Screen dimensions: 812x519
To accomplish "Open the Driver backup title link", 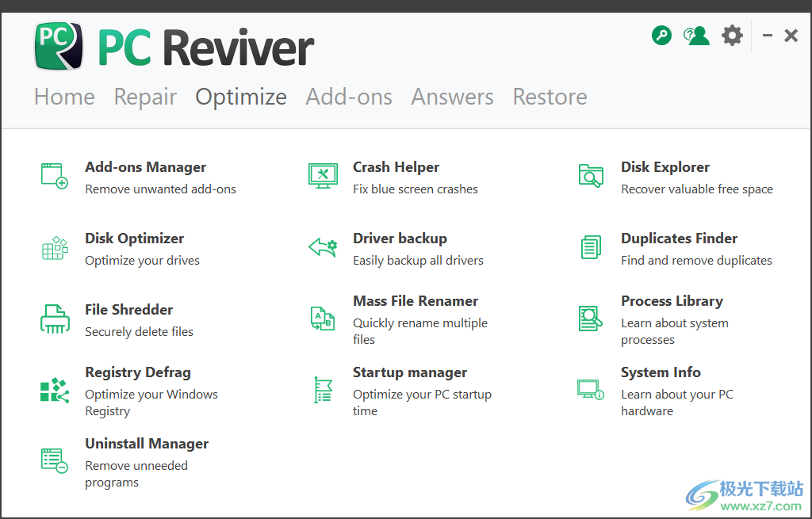I will 400,239.
